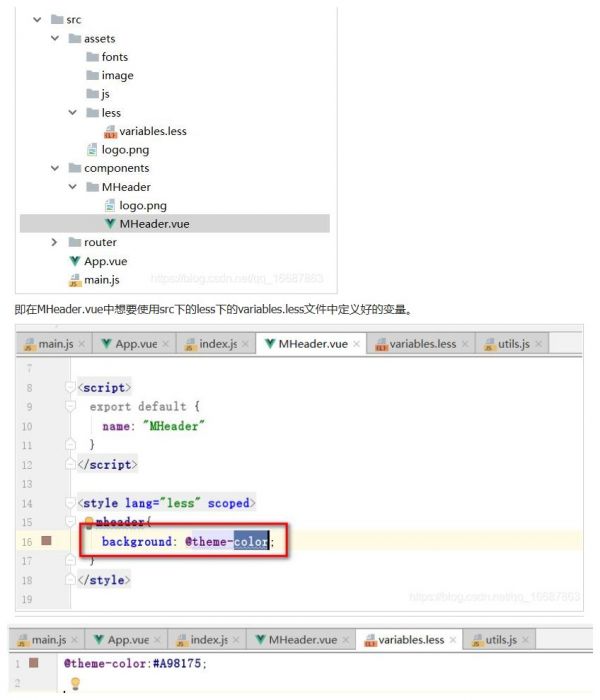
Task: Open index.js tab in variables.less editor
Action: (209, 640)
